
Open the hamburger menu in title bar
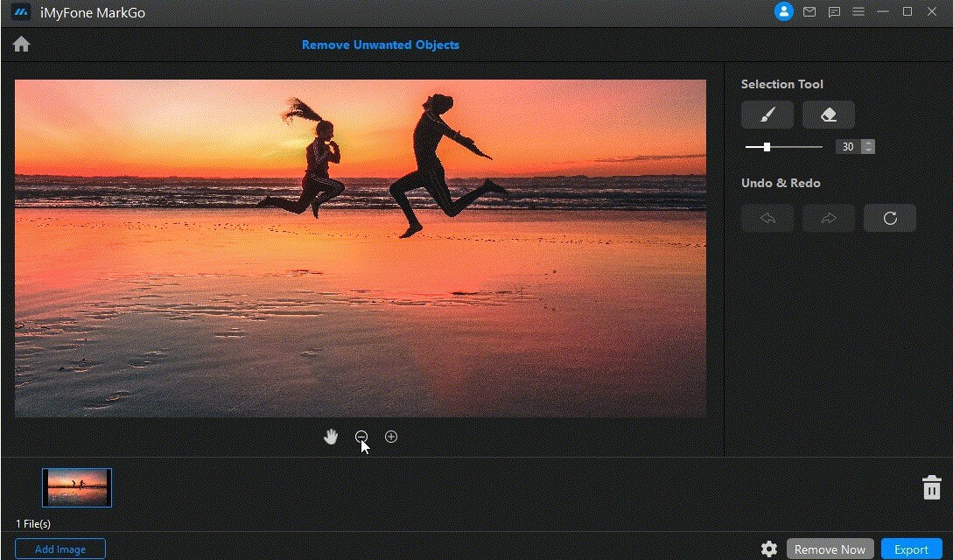[x=858, y=11]
